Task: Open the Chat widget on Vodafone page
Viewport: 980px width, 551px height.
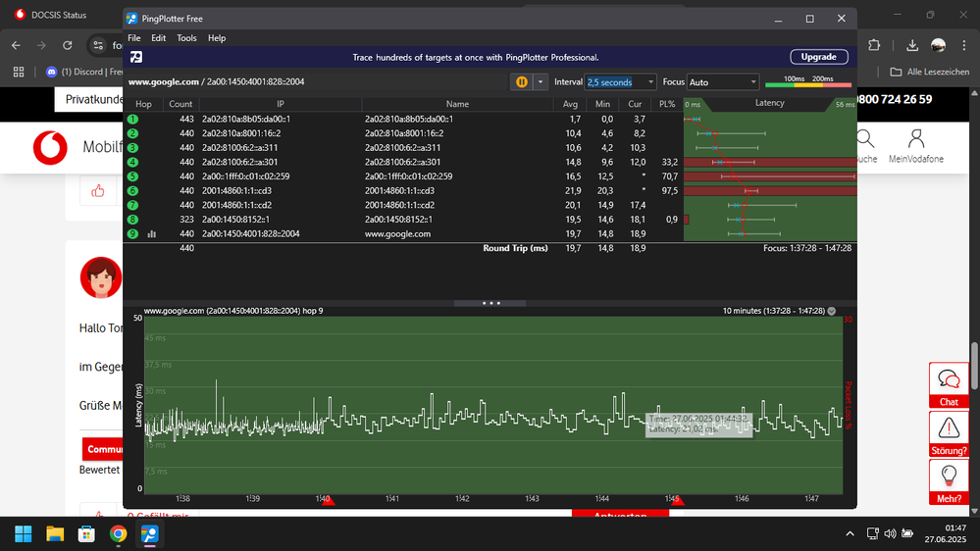Action: (949, 385)
